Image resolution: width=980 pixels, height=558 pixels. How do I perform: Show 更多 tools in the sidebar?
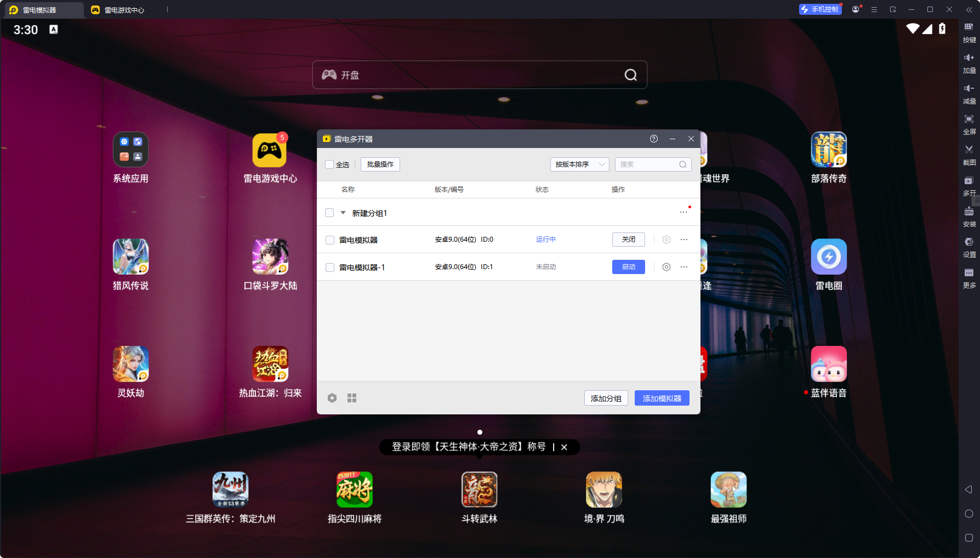(969, 278)
